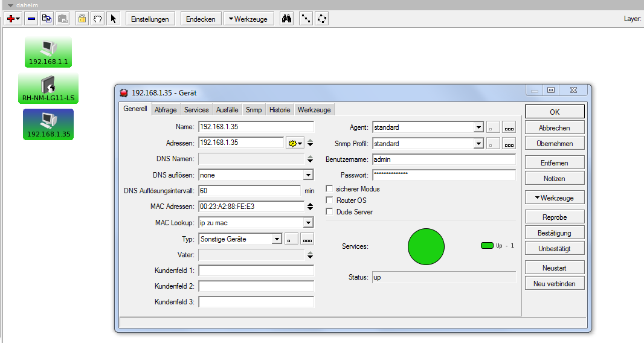
Task: Click the red plus add-item icon
Action: click(x=11, y=19)
